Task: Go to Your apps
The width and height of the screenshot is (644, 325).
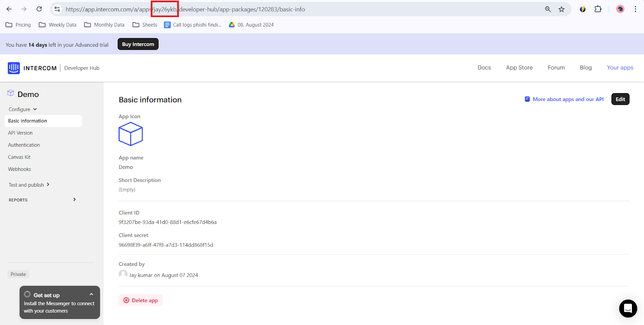Action: pos(620,68)
